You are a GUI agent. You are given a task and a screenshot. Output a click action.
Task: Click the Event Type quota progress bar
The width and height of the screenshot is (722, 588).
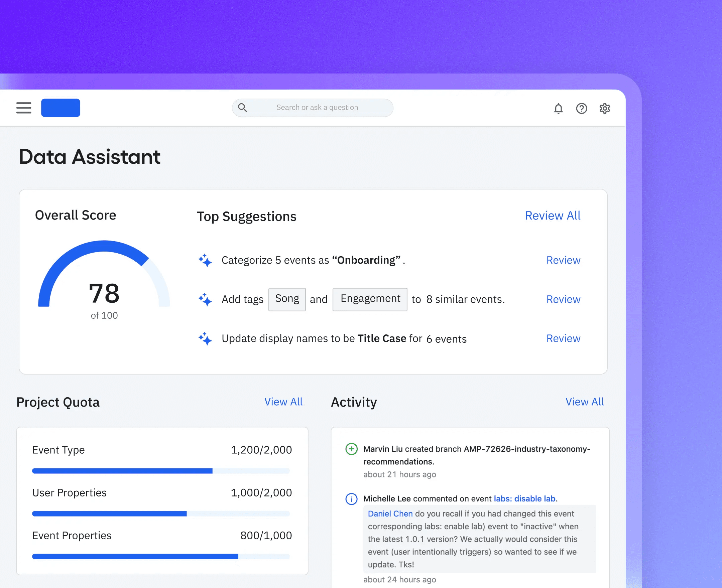[x=161, y=470]
